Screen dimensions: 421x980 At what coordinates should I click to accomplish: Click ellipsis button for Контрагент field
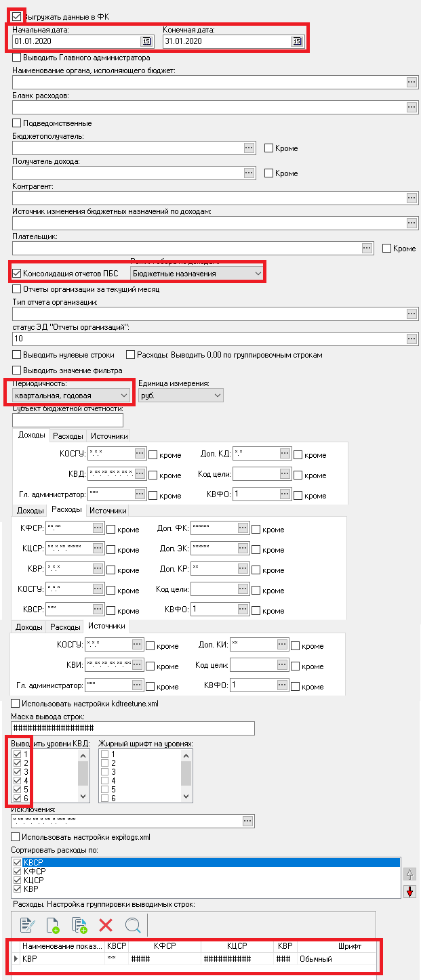point(411,198)
